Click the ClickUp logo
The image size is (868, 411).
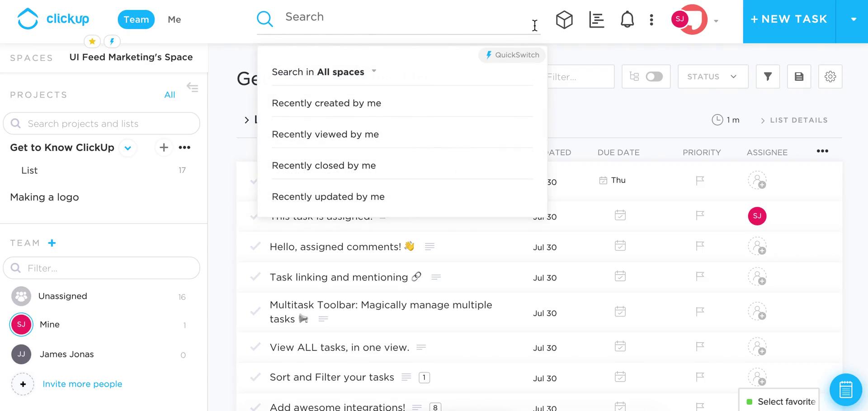pyautogui.click(x=53, y=19)
